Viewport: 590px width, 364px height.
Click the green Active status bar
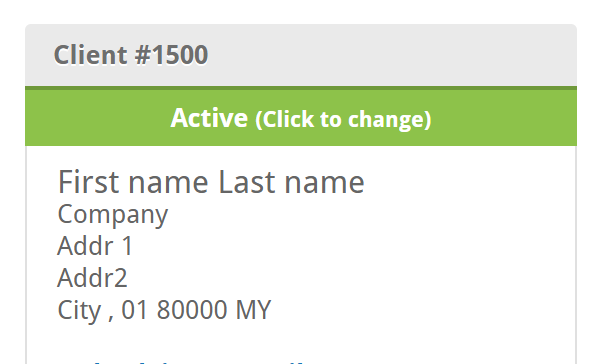pyautogui.click(x=301, y=117)
